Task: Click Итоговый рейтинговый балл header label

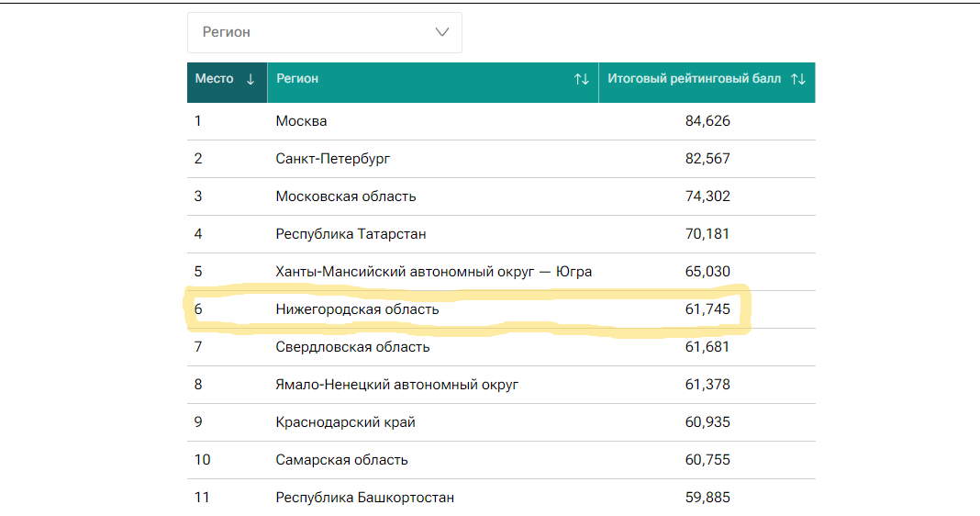Action: coord(694,79)
